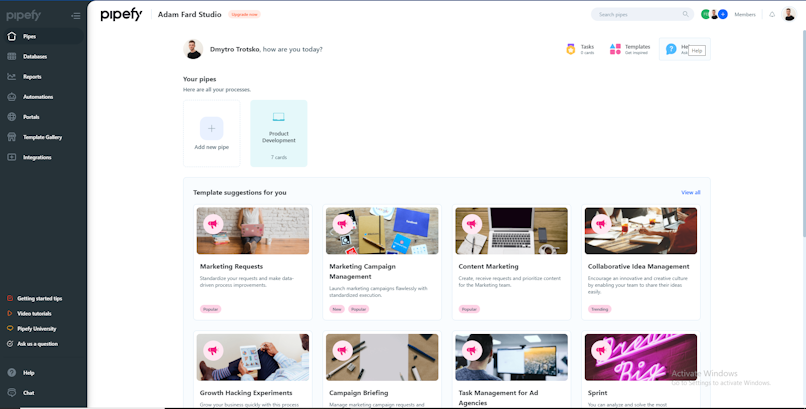Open the Pipes section in the sidebar

[x=42, y=36]
